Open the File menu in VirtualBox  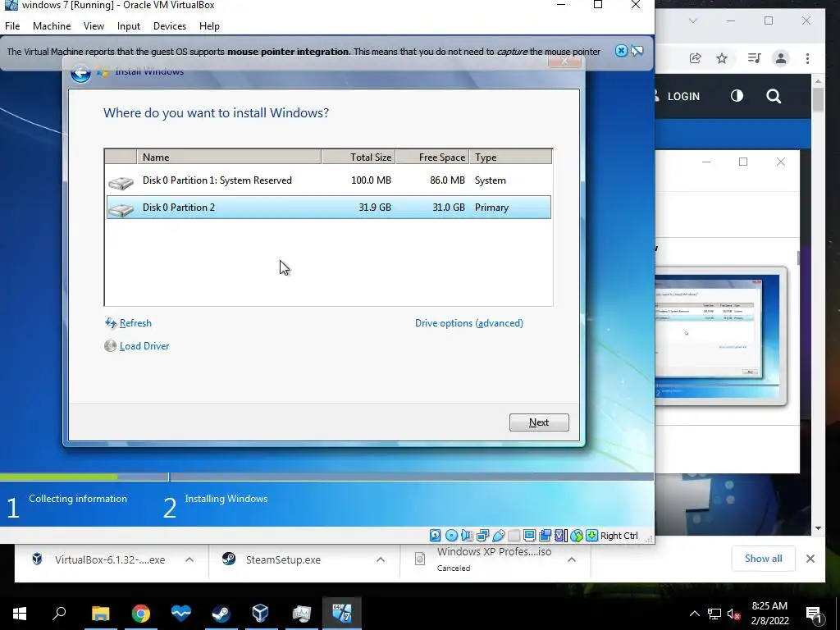click(x=12, y=26)
